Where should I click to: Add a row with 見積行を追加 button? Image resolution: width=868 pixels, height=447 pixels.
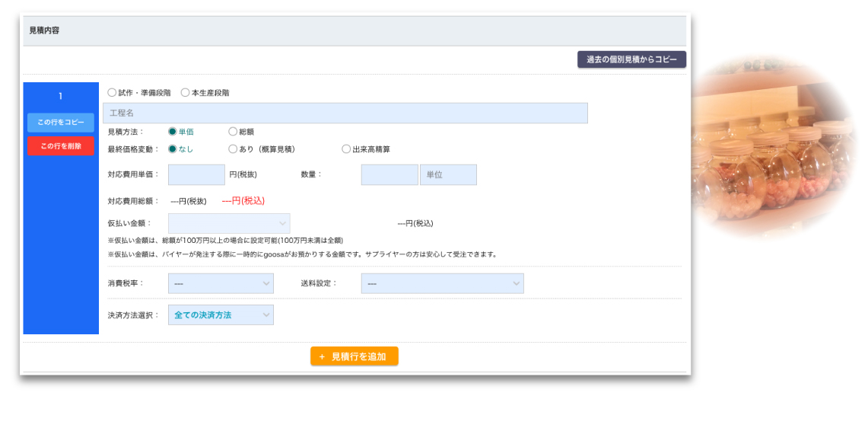(x=354, y=356)
